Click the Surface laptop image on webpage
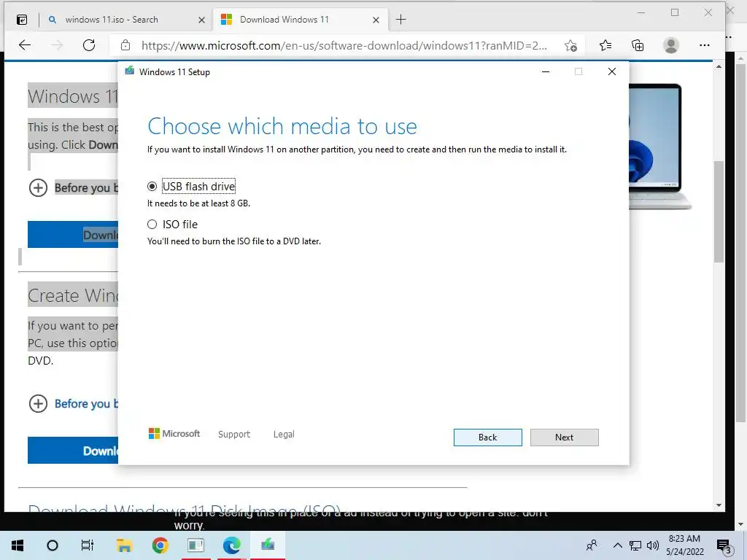The height and width of the screenshot is (560, 747). click(659, 147)
